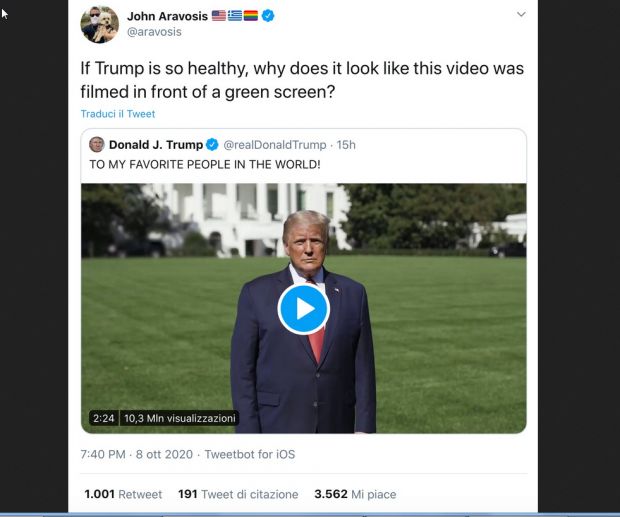The image size is (620, 517).
Task: Open the 15h timestamp of quoted tweet
Action: coord(346,145)
